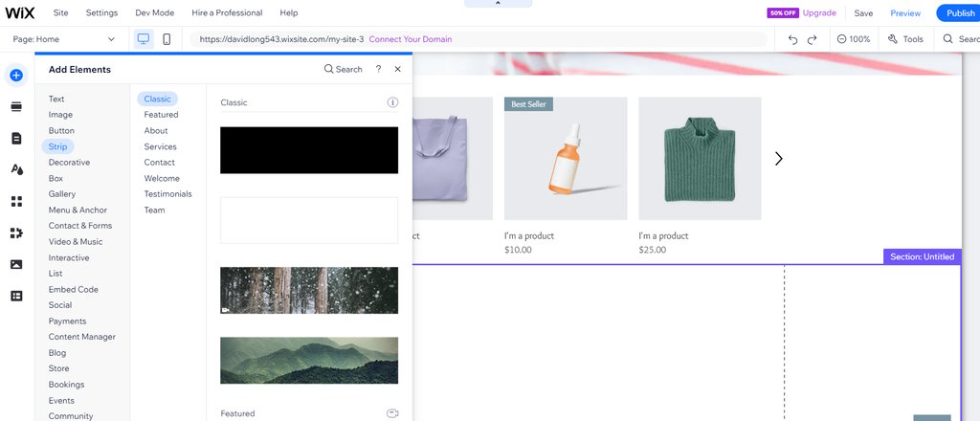Open the 100% zoom control
Image resolution: width=980 pixels, height=421 pixels.
(853, 39)
